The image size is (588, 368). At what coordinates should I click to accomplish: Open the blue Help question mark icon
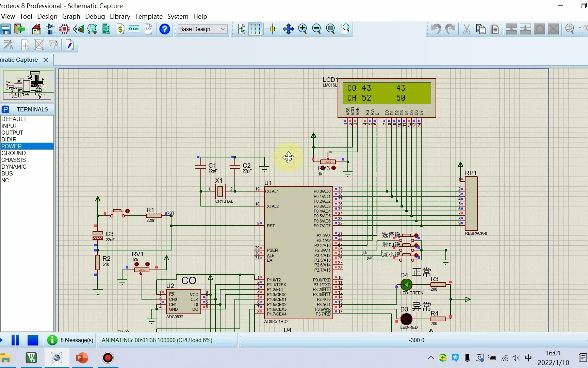165,29
